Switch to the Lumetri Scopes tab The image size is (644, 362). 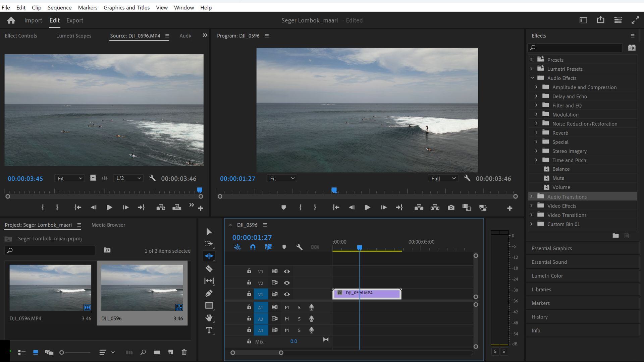click(73, 35)
